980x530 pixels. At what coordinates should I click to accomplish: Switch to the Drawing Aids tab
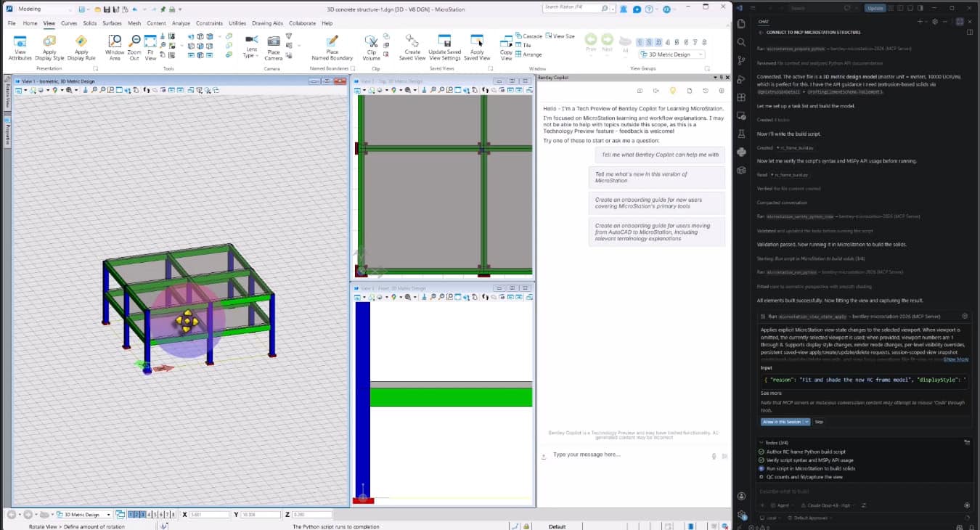pyautogui.click(x=268, y=23)
